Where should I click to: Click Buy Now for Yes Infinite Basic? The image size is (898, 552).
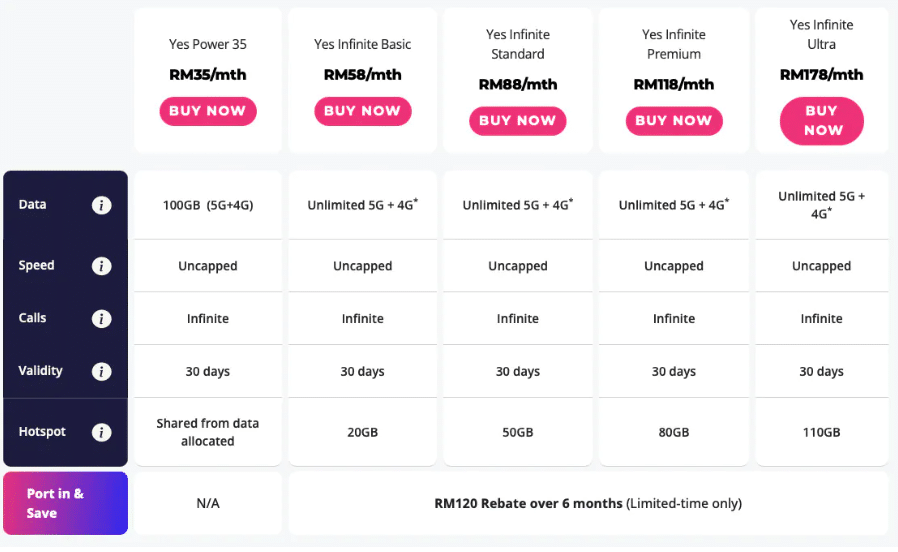(363, 111)
